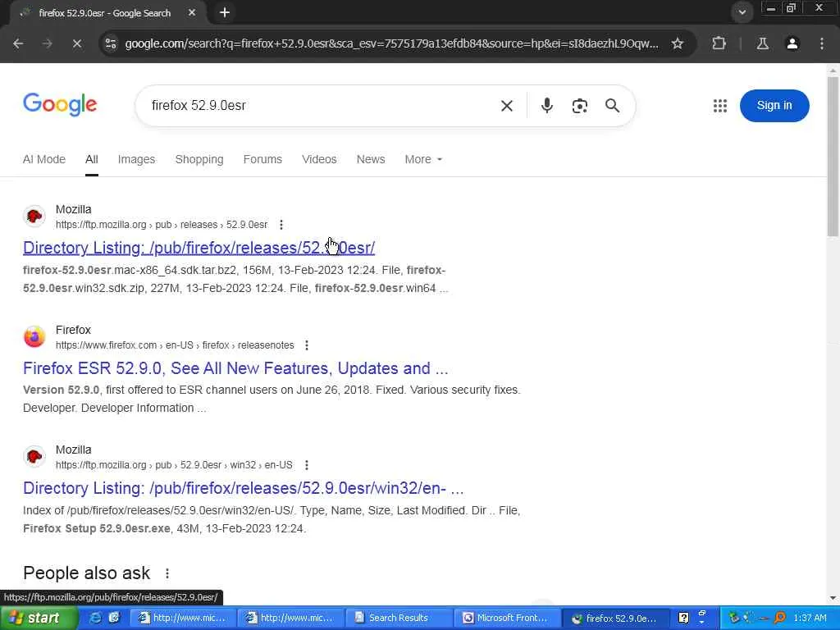
Task: Switch to Microsoft FrontPage taskbar window
Action: point(506,619)
